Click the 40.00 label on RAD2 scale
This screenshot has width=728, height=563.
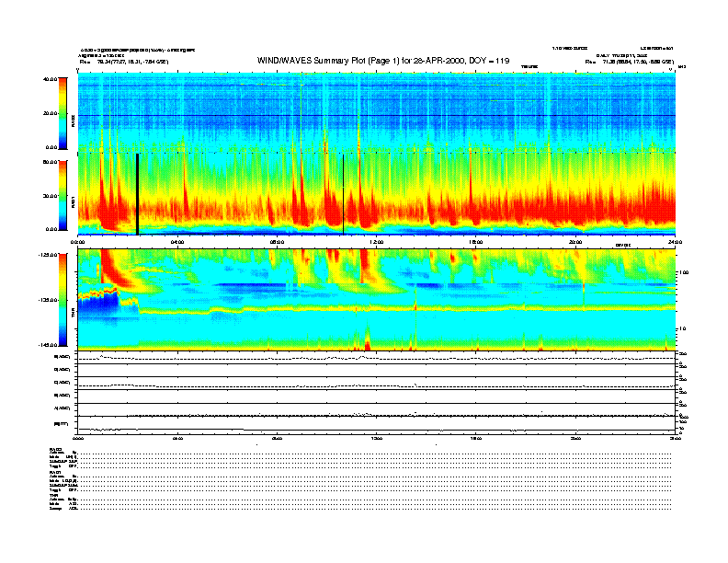50,79
